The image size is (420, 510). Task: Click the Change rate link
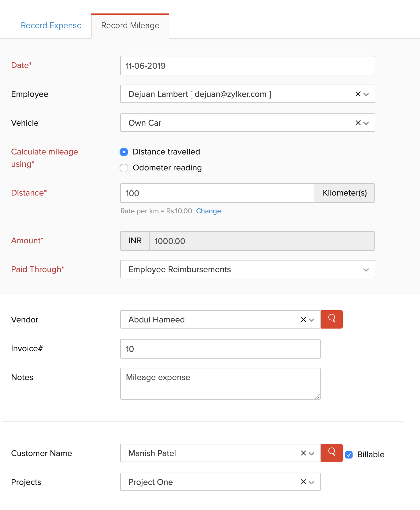point(208,211)
